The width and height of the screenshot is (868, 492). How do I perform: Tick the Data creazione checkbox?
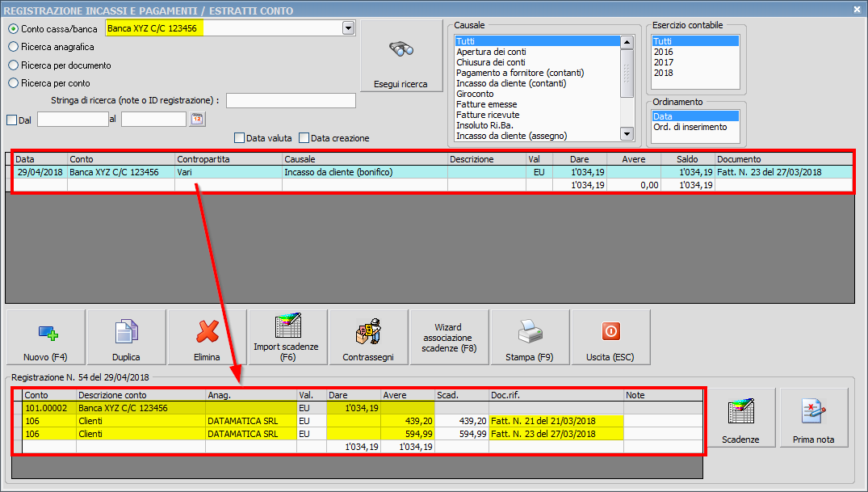point(304,138)
